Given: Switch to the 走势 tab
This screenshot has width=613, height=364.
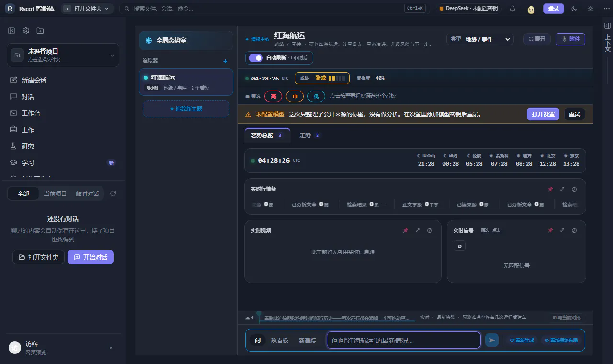Looking at the screenshot, I should click(310, 136).
